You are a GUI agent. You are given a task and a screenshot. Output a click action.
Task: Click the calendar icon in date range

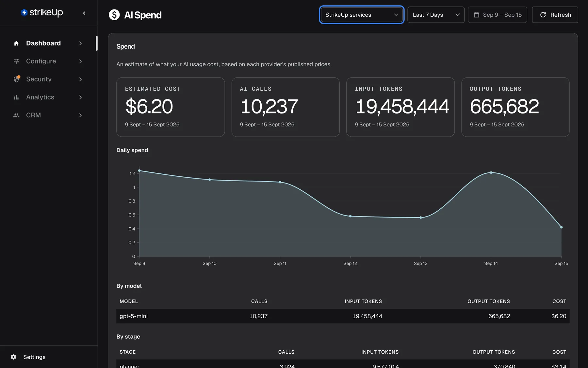[477, 15]
